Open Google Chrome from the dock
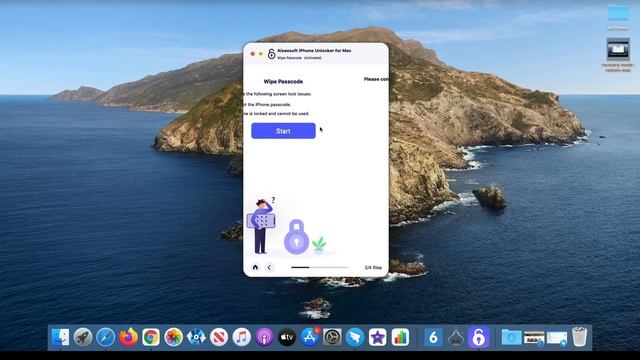 pyautogui.click(x=151, y=337)
